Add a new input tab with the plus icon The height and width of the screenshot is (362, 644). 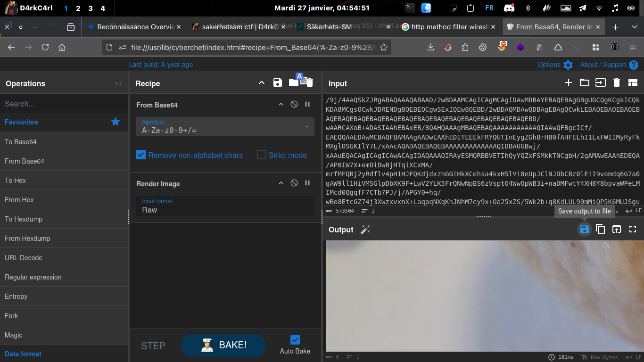click(569, 83)
